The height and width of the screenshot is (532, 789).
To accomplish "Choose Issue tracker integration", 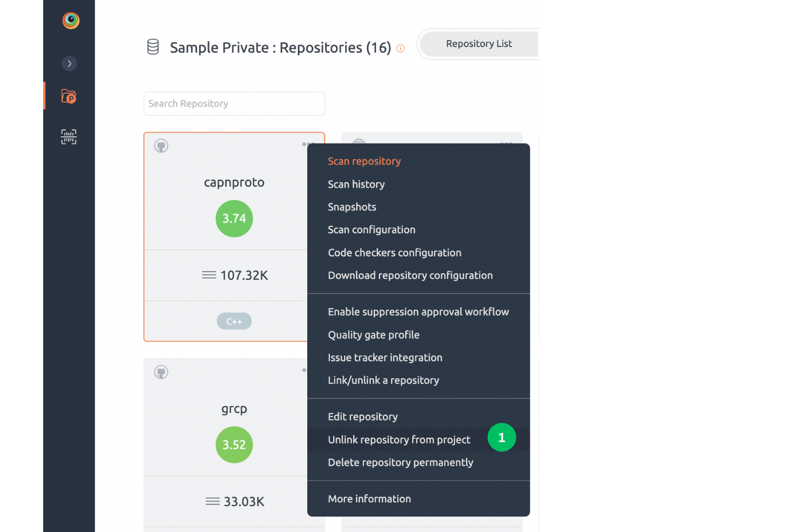I will click(385, 358).
